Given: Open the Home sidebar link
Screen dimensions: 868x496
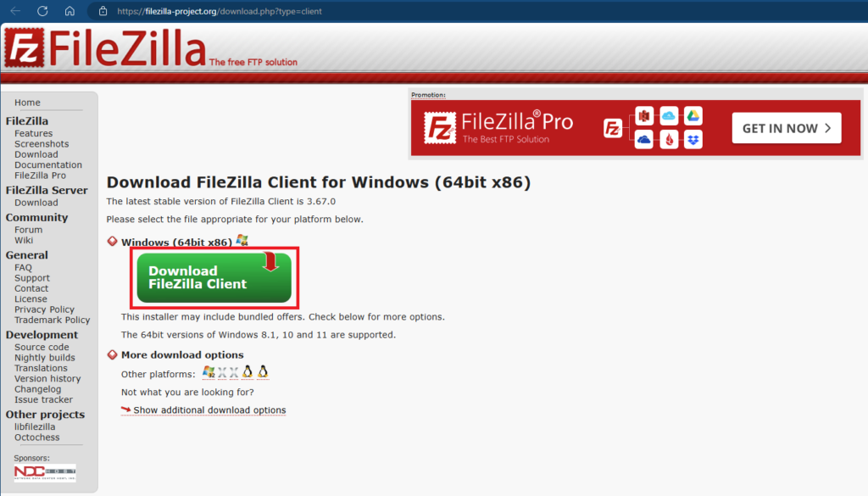Looking at the screenshot, I should (x=27, y=103).
